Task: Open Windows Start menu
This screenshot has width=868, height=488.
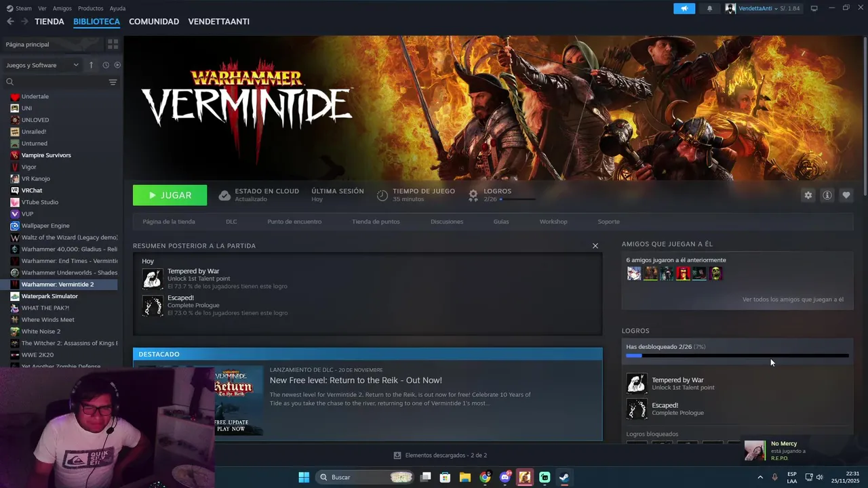Action: [x=304, y=477]
